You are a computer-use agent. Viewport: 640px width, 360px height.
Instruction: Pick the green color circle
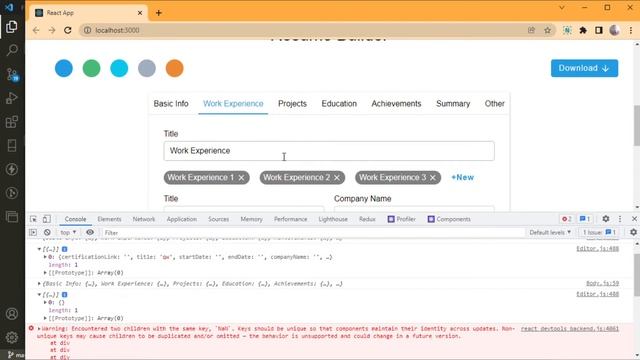(91, 68)
